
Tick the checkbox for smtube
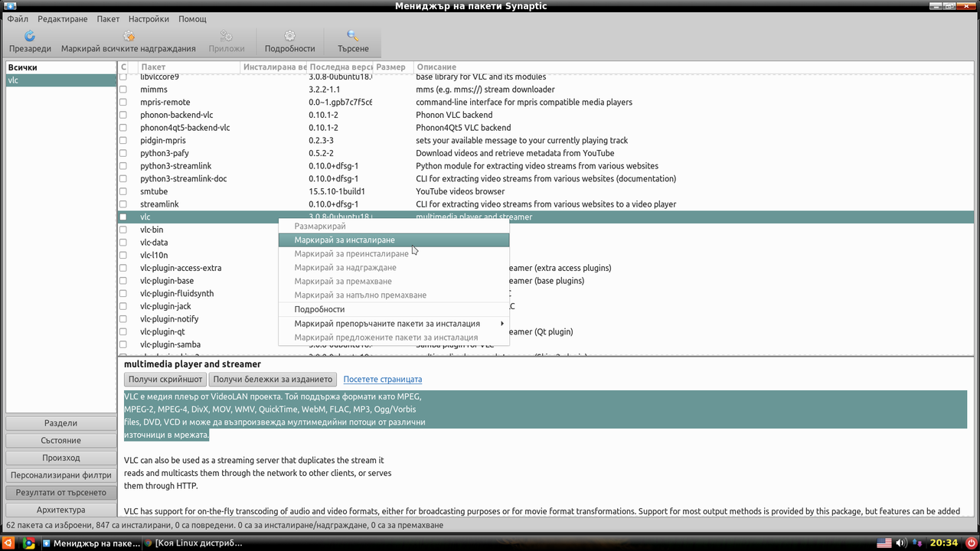point(122,191)
